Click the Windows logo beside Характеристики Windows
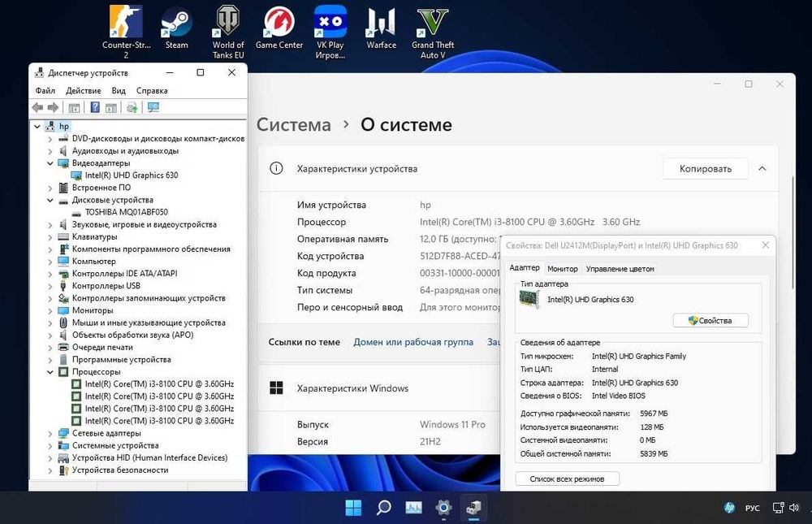812x524 pixels. pyautogui.click(x=277, y=388)
